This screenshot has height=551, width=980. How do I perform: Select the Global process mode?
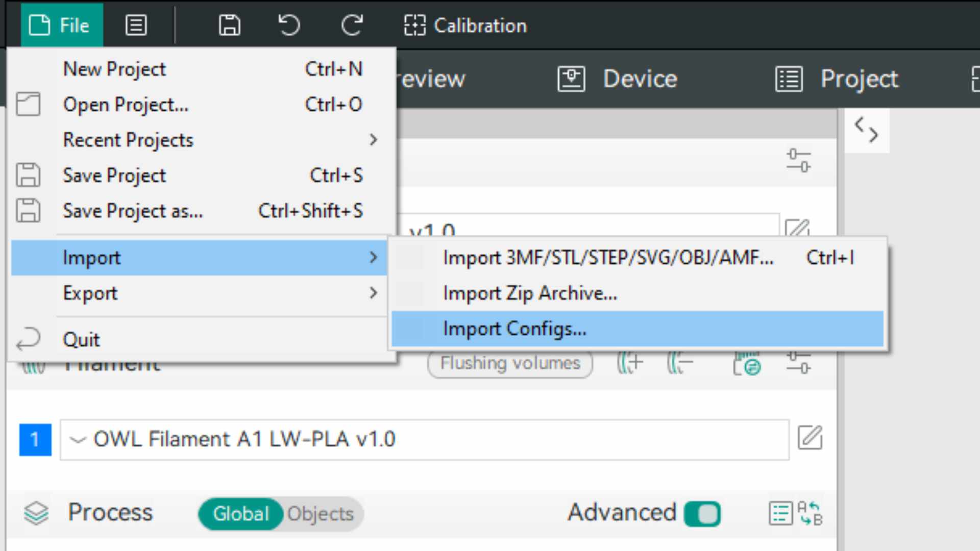click(x=240, y=514)
